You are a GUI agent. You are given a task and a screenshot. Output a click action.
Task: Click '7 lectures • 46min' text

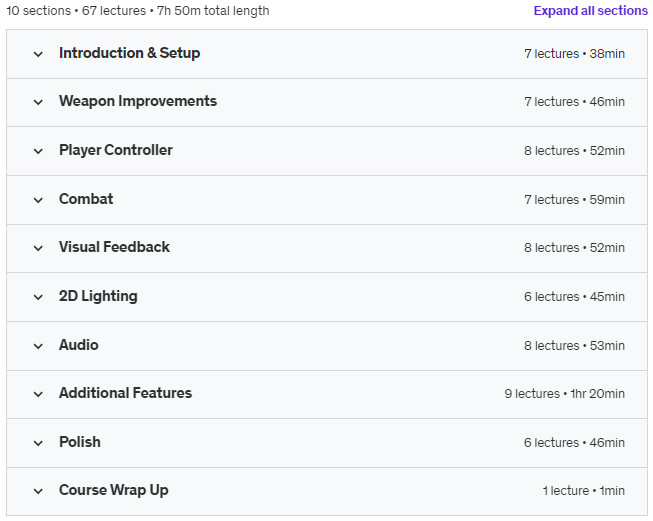pos(574,102)
